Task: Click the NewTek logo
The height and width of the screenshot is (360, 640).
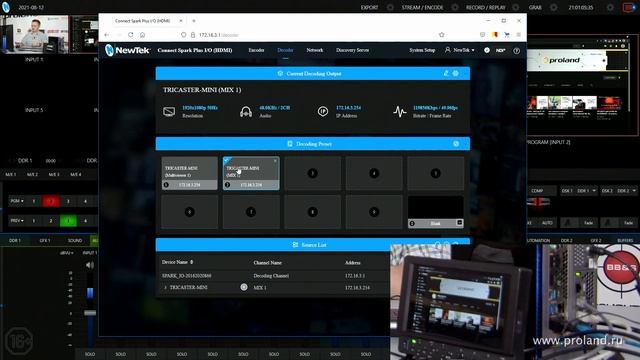Action: click(x=127, y=50)
